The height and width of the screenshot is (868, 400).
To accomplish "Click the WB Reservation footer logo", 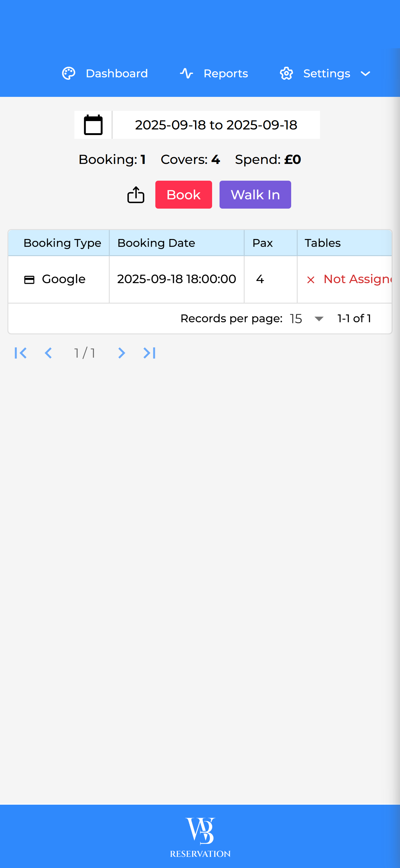I will click(200, 837).
